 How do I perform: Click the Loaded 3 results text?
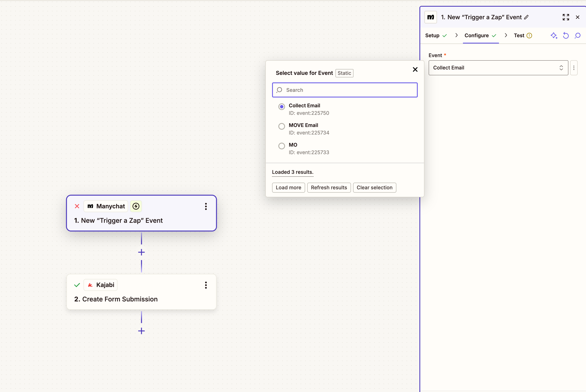coord(293,172)
